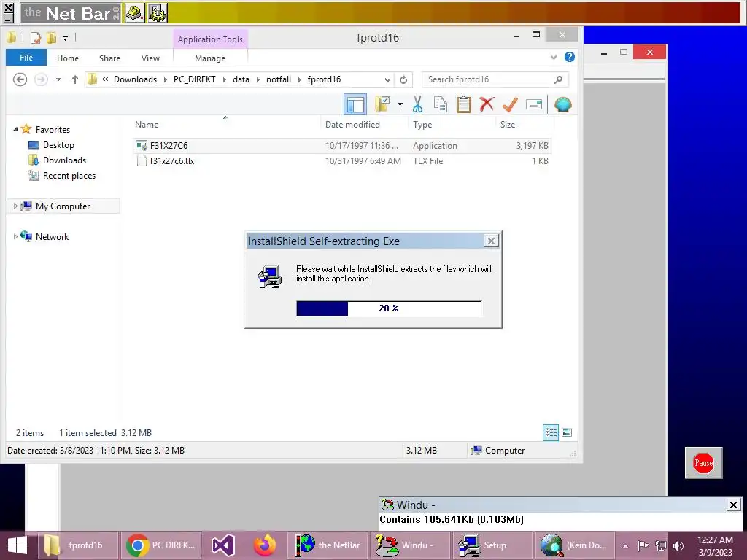This screenshot has width=747, height=560.
Task: Open the Windows Start button
Action: click(x=18, y=545)
